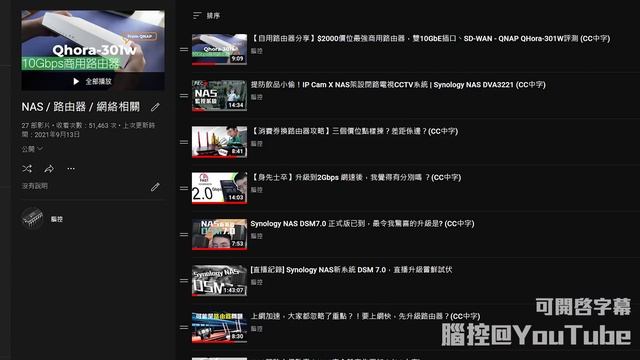The image size is (640, 360).
Task: Click channel name under 消費券換路由器 title
Action: pos(256,144)
